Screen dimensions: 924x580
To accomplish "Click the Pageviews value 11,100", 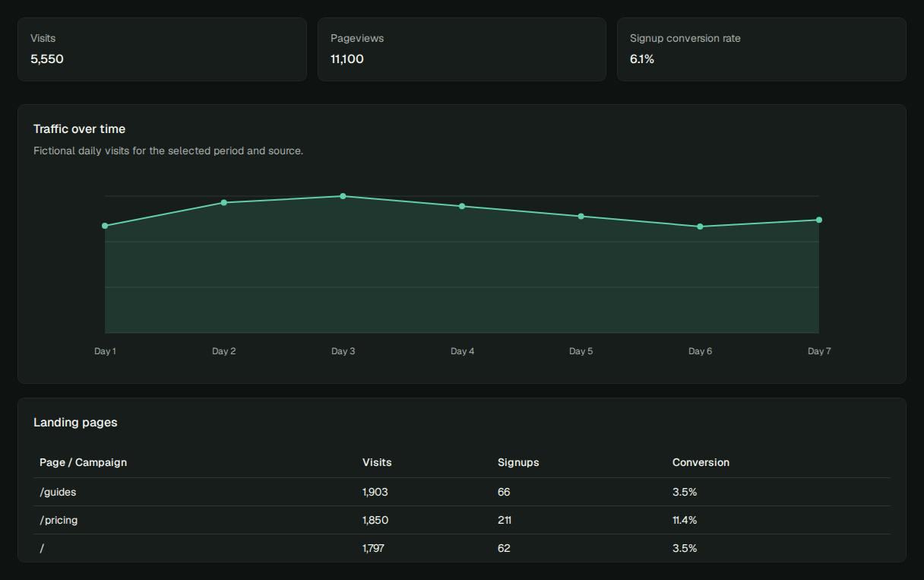I will click(x=347, y=59).
